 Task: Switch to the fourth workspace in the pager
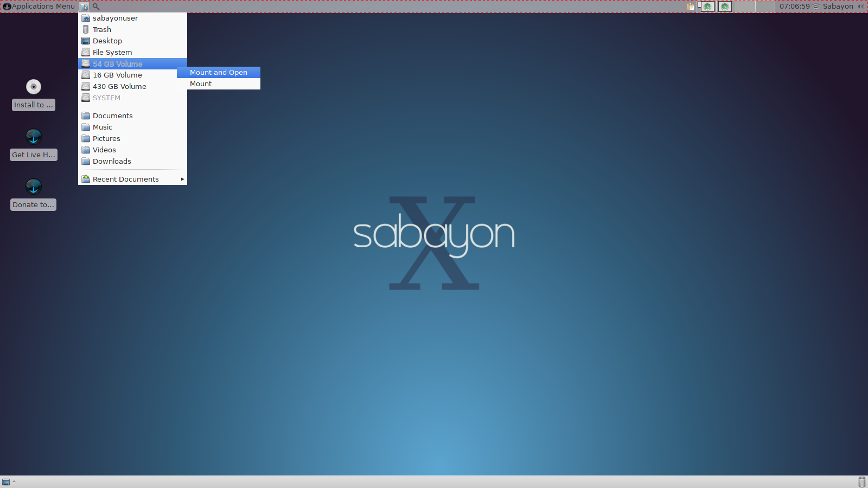(x=765, y=7)
